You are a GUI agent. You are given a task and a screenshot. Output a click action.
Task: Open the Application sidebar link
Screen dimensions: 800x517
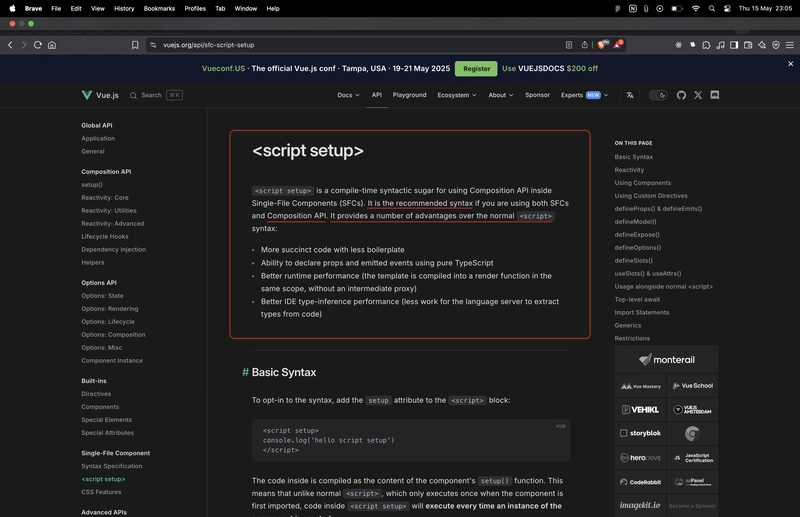pyautogui.click(x=98, y=138)
